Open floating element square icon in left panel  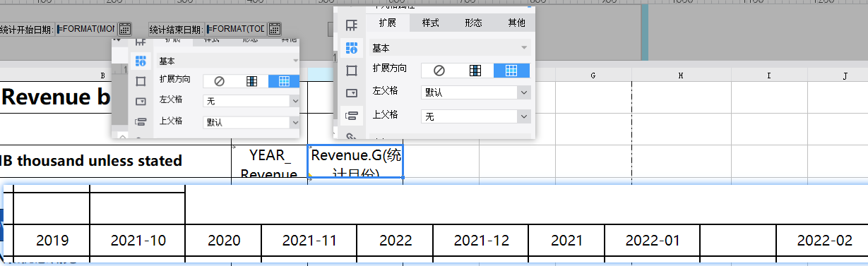pyautogui.click(x=140, y=81)
